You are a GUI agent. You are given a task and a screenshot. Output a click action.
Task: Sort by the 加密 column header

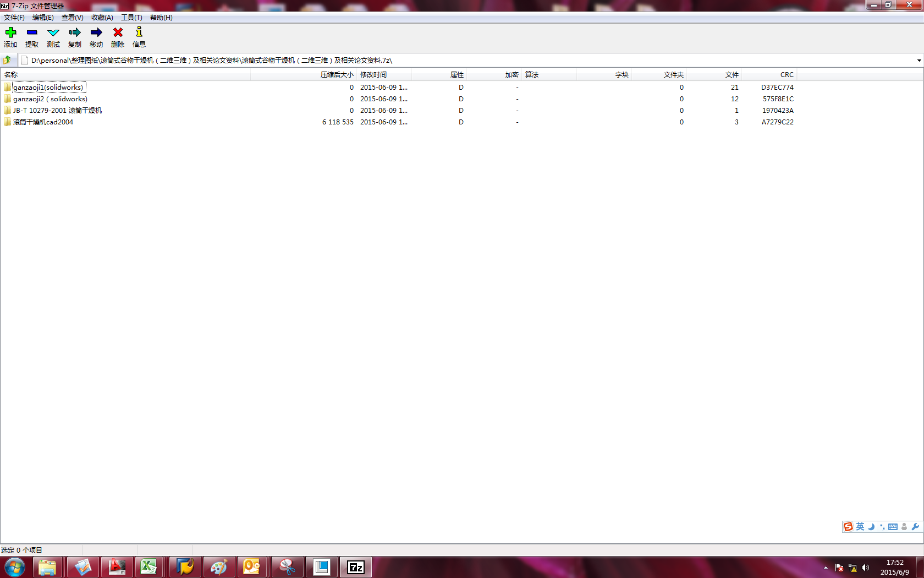494,74
